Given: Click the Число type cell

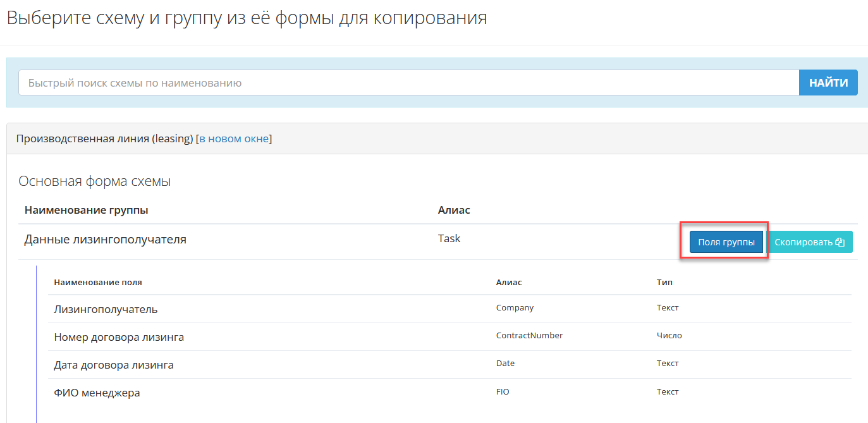Looking at the screenshot, I should coord(669,336).
